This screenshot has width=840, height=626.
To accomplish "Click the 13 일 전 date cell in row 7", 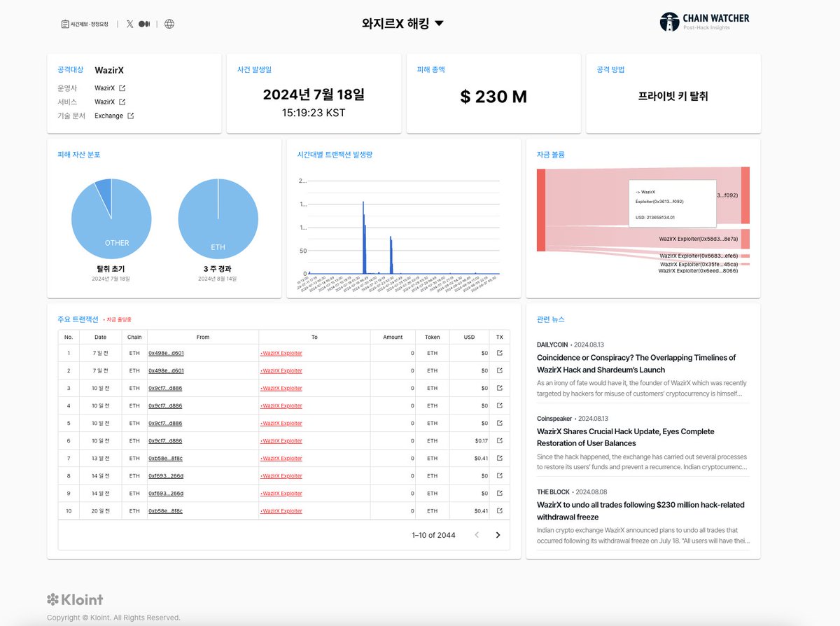I will click(101, 458).
